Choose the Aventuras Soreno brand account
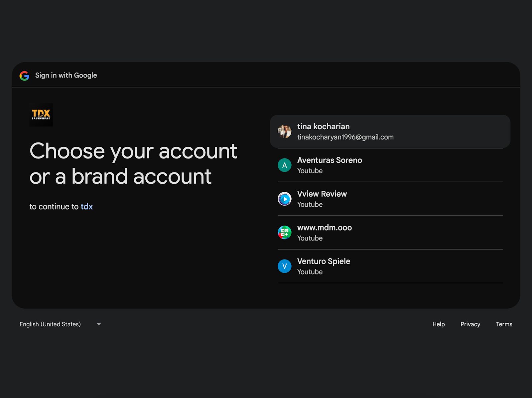 (x=390, y=165)
